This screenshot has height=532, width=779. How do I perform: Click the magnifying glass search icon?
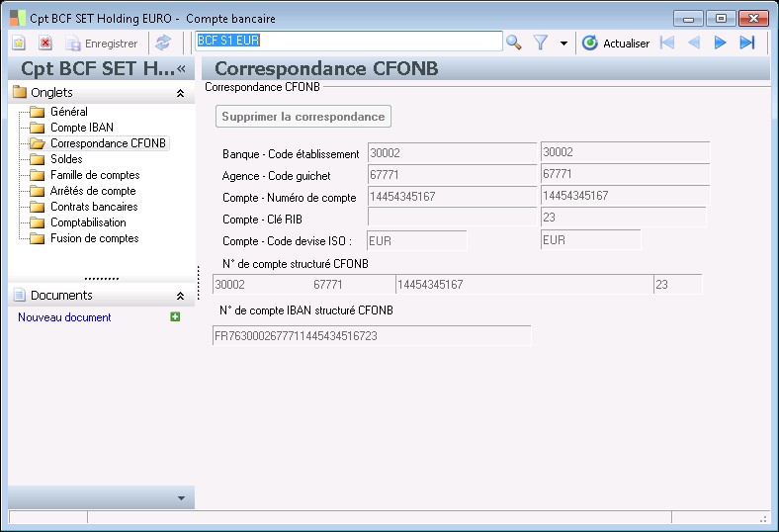tap(513, 43)
